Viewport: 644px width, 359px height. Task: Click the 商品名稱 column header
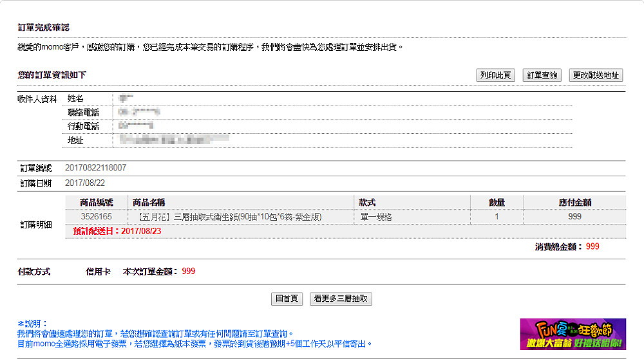coord(149,202)
